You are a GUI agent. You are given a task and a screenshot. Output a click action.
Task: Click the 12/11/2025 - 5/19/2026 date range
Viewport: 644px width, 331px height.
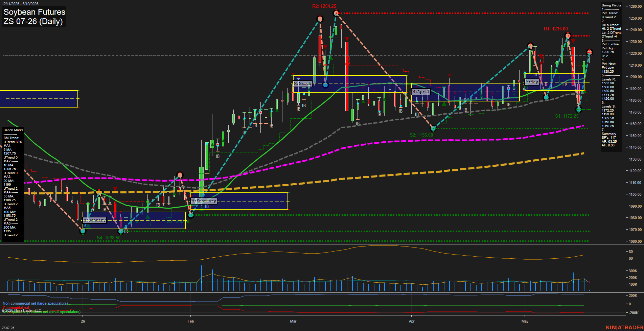click(20, 4)
